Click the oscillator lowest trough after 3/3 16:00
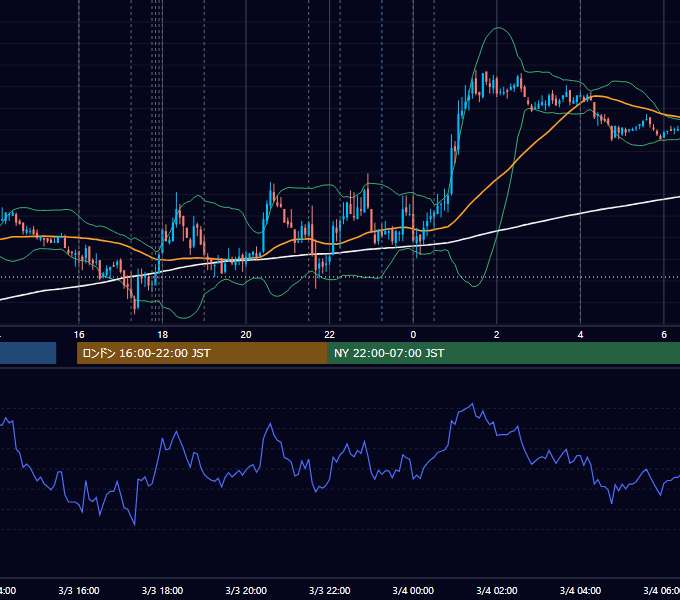The image size is (680, 600). [x=134, y=525]
